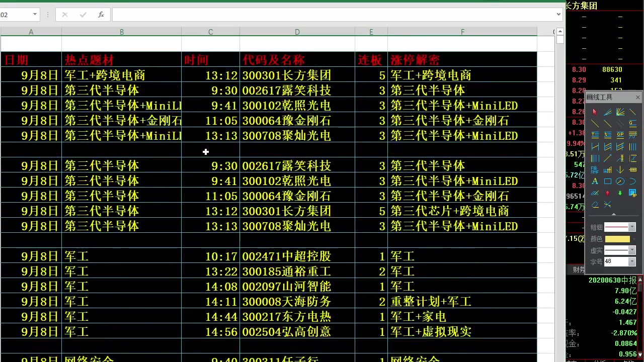Viewport: 644px width, 362px height.
Task: Select the arc drawing tool
Action: point(632,181)
